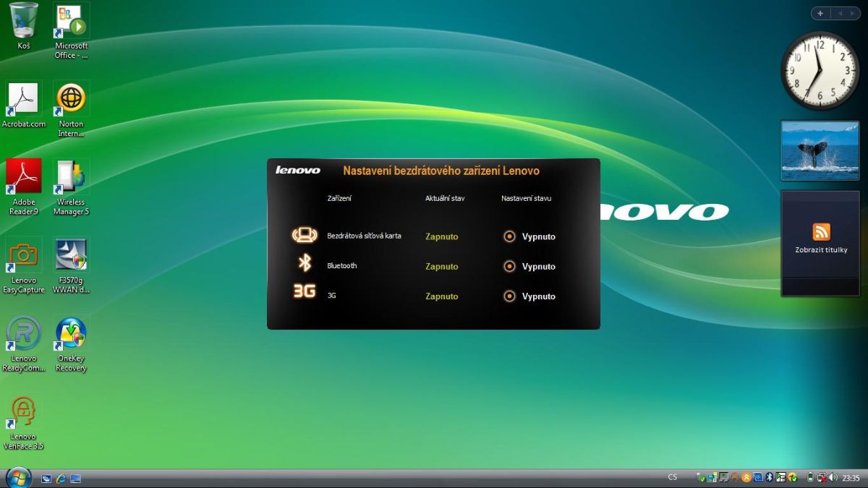Launch Lenovo VeriFace 3.5 shortcut

pyautogui.click(x=24, y=412)
